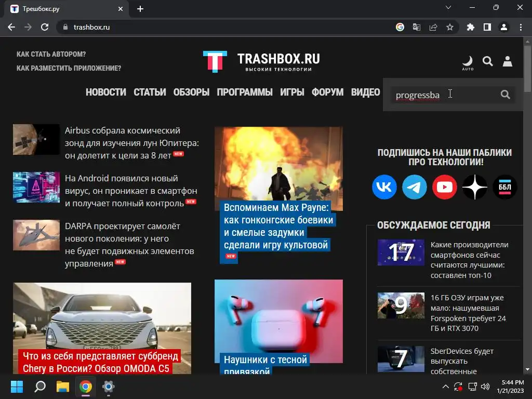Open Settings gear in the taskbar
Viewport: 532px width, 399px height.
(108, 387)
